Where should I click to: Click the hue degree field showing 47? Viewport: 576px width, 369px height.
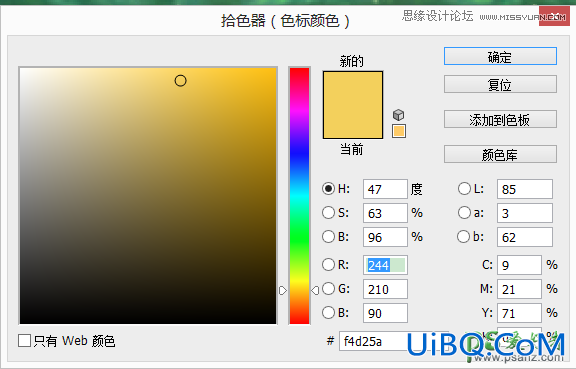point(385,189)
